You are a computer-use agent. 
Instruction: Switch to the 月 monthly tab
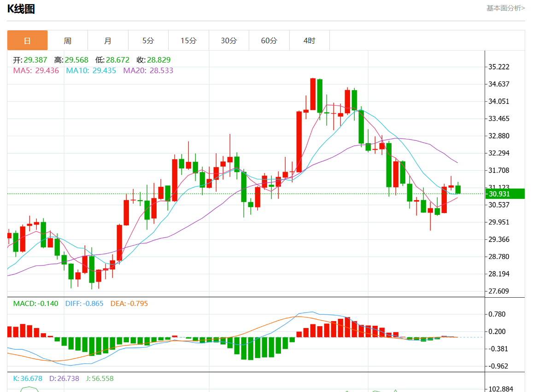pos(108,40)
